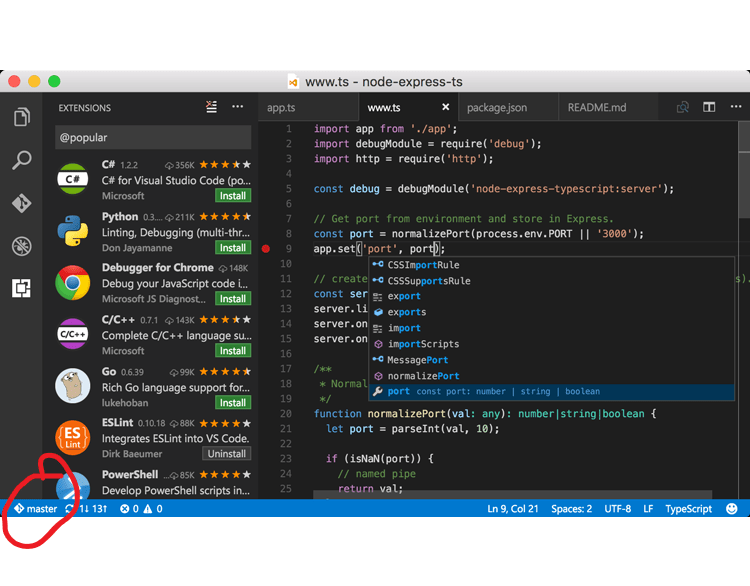The width and height of the screenshot is (750, 586).
Task: Show warnings count in status bar
Action: click(x=154, y=509)
